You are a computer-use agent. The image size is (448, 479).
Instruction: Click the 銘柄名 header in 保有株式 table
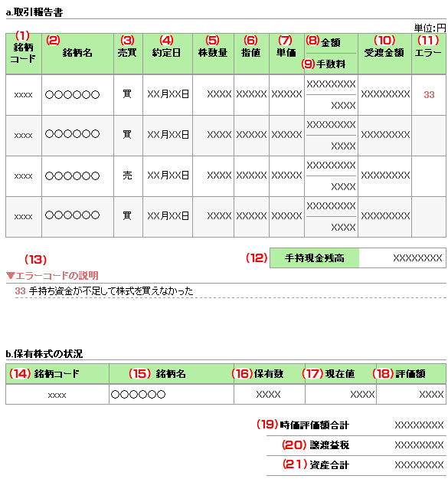(171, 373)
